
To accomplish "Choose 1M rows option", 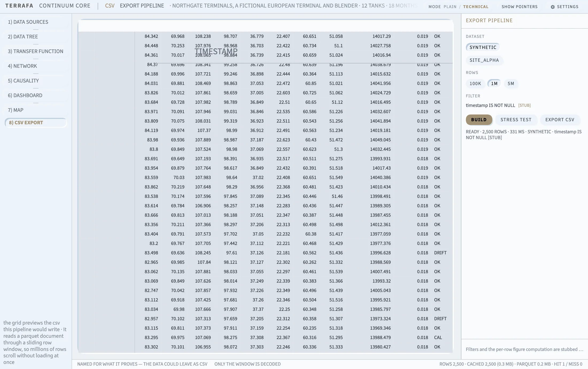I will [x=494, y=84].
